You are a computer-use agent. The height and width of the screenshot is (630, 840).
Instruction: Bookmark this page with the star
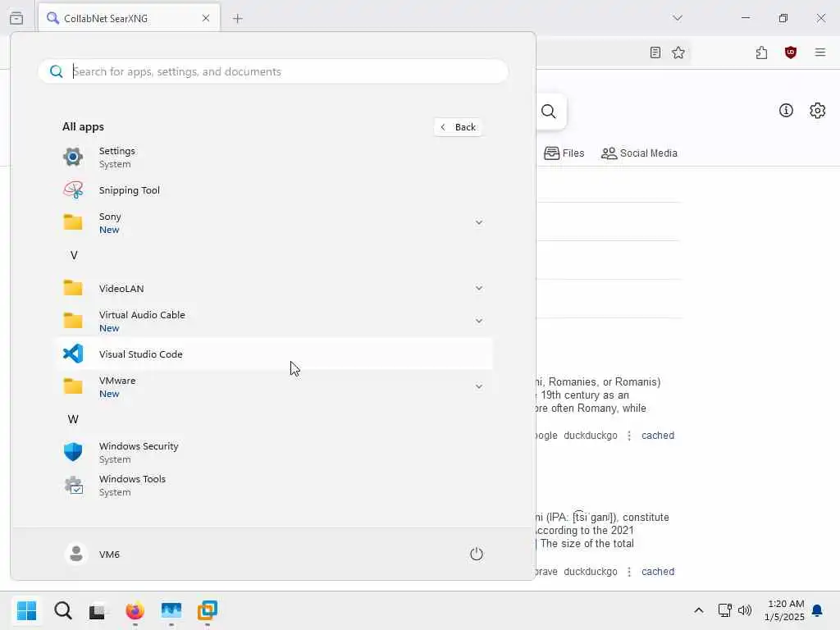pos(678,52)
